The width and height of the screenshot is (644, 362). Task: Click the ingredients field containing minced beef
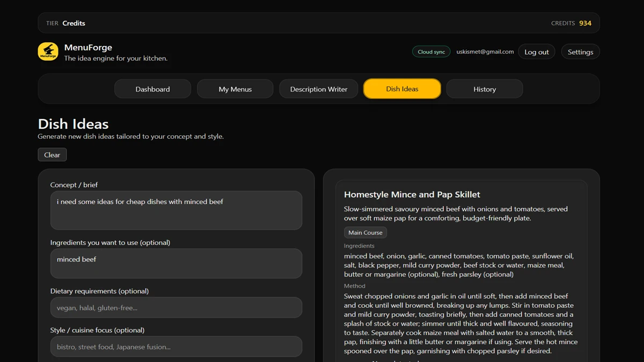click(176, 263)
